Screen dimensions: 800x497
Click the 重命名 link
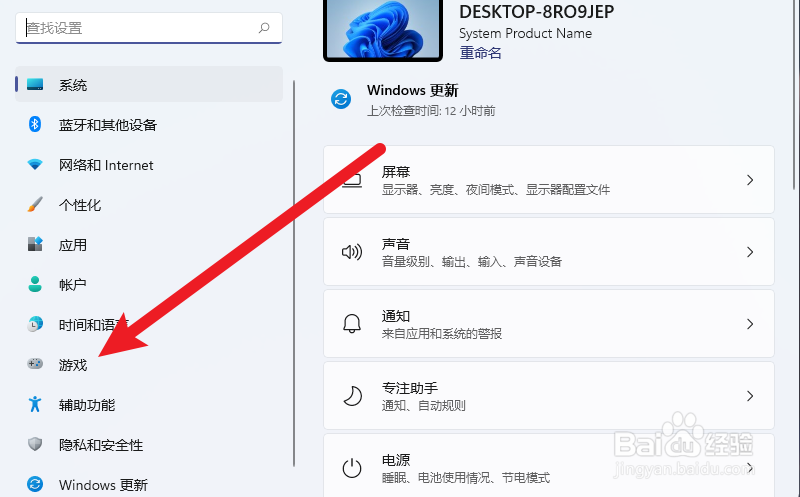coord(480,53)
